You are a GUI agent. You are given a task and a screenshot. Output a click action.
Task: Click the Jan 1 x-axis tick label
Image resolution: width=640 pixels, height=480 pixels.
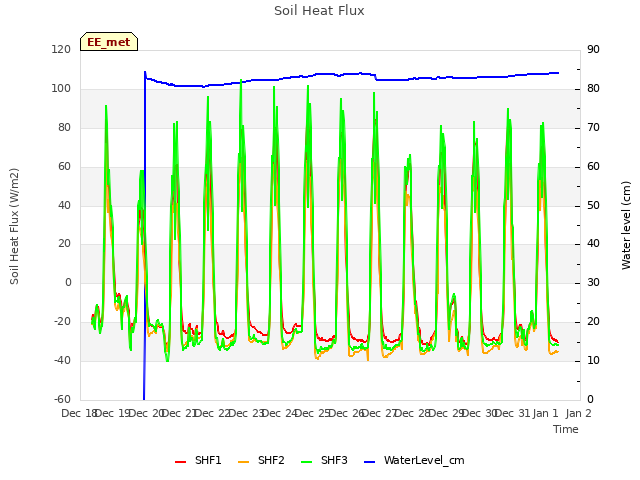click(546, 413)
